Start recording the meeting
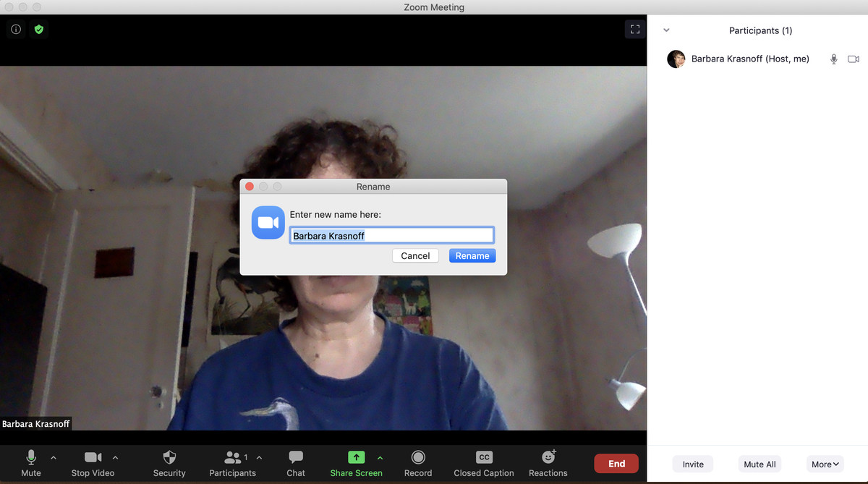Screen dimensions: 868x484 pyautogui.click(x=417, y=463)
